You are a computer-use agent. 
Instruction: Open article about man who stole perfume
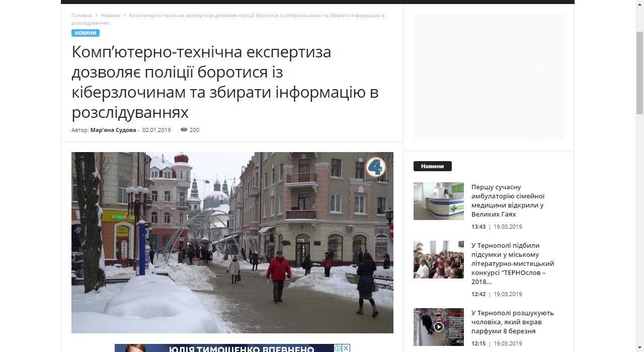point(512,322)
